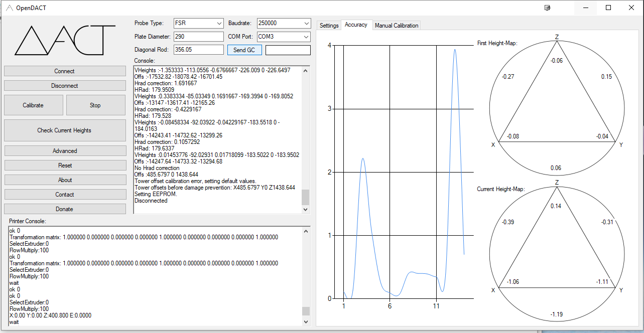Image resolution: width=644 pixels, height=333 pixels.
Task: Click Check Current Heights
Action: pos(65,130)
